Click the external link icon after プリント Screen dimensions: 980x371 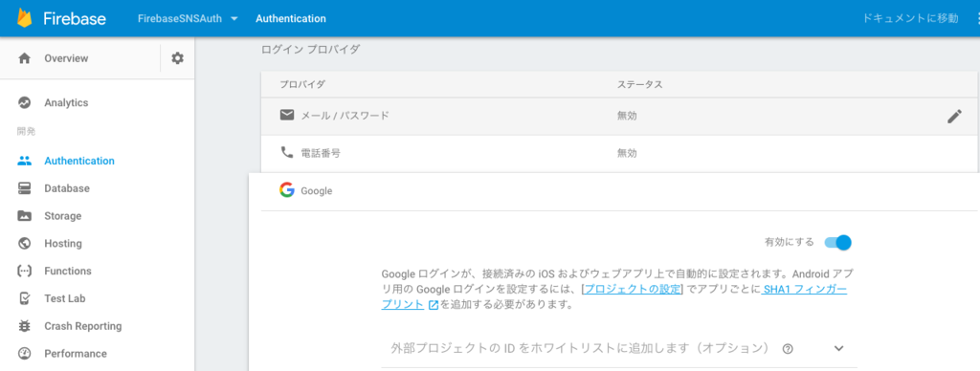(434, 305)
